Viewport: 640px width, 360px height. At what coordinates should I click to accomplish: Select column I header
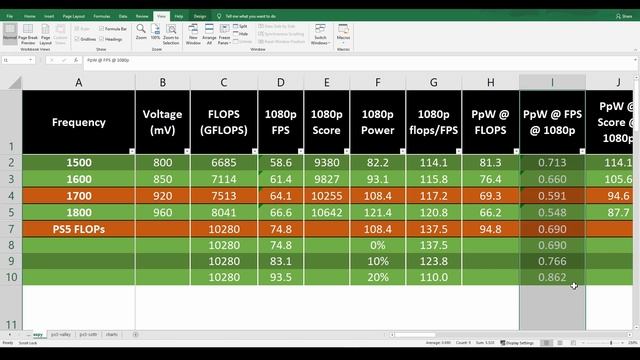pyautogui.click(x=552, y=82)
